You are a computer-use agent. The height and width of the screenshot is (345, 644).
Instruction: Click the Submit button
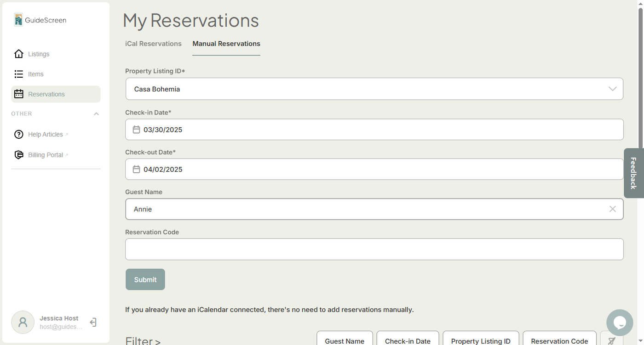click(x=145, y=279)
